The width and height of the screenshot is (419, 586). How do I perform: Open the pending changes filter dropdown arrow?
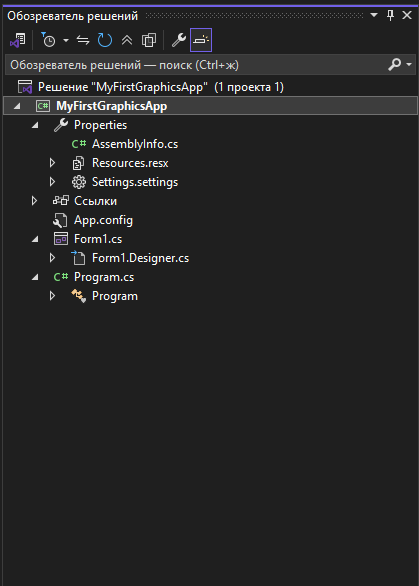tap(66, 40)
